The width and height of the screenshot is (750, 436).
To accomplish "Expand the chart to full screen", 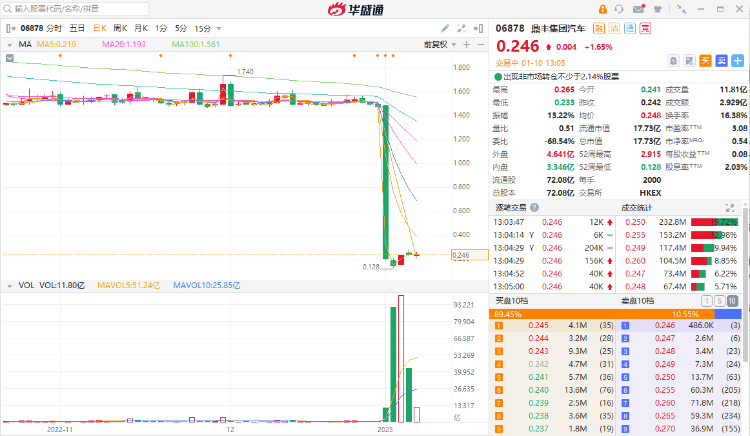I will [461, 28].
